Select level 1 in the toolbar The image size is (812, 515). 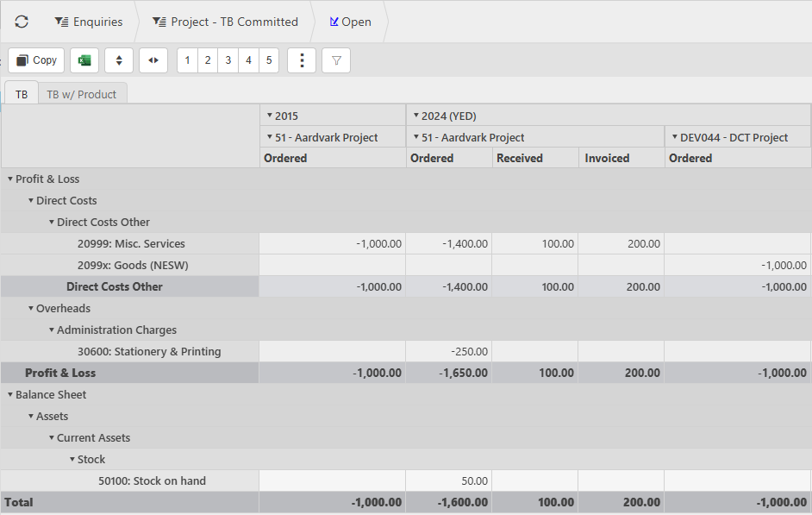[188, 60]
